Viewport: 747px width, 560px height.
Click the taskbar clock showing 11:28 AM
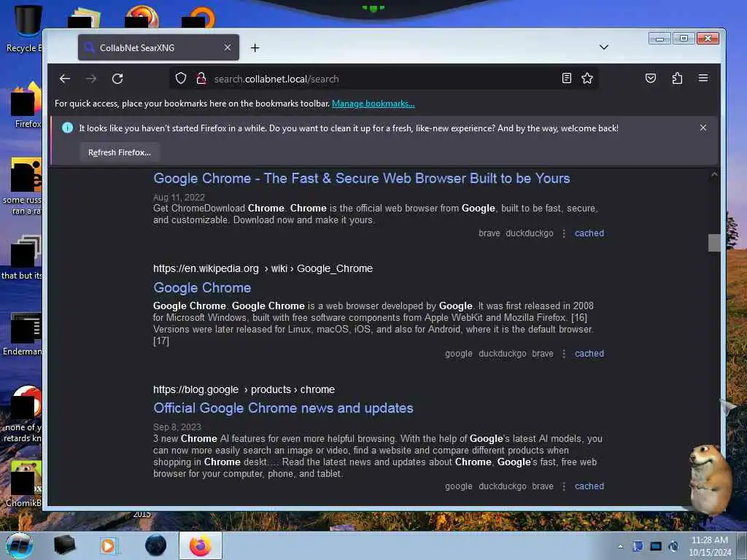[710, 546]
